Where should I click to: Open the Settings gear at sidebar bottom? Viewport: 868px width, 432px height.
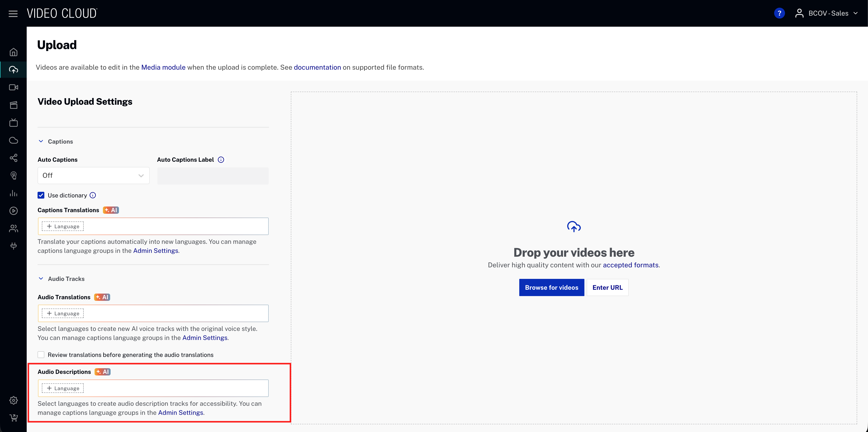click(x=14, y=400)
